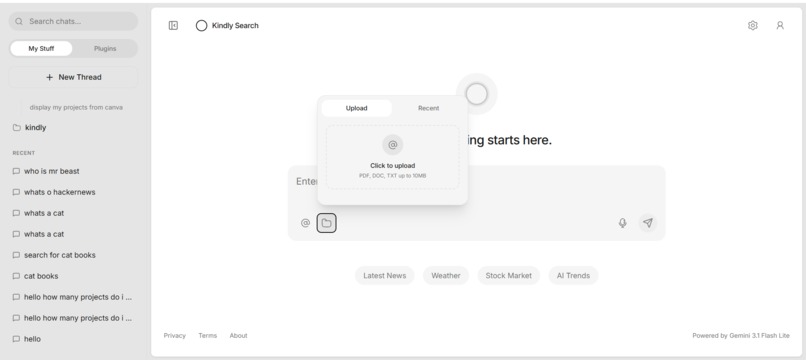Click the kindly folder icon
This screenshot has height=360, width=806.
[16, 128]
